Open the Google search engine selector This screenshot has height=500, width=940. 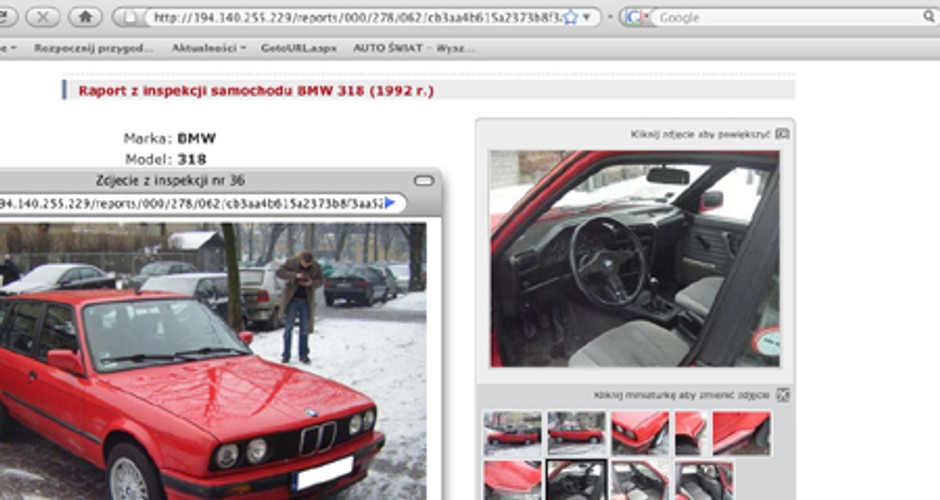click(x=637, y=17)
